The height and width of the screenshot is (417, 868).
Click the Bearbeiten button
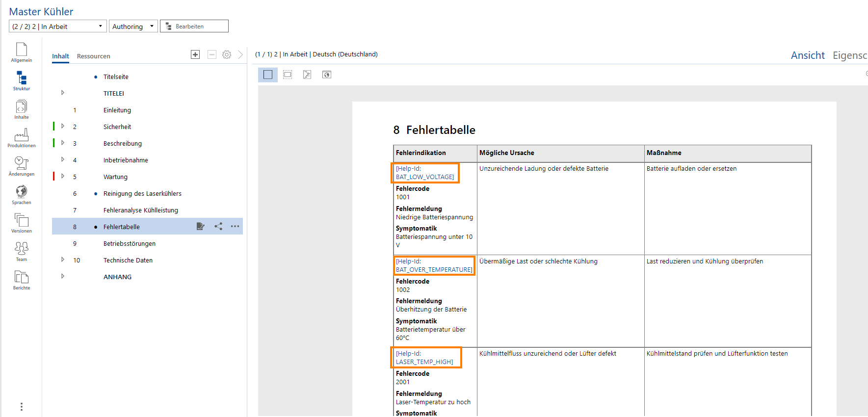[194, 26]
